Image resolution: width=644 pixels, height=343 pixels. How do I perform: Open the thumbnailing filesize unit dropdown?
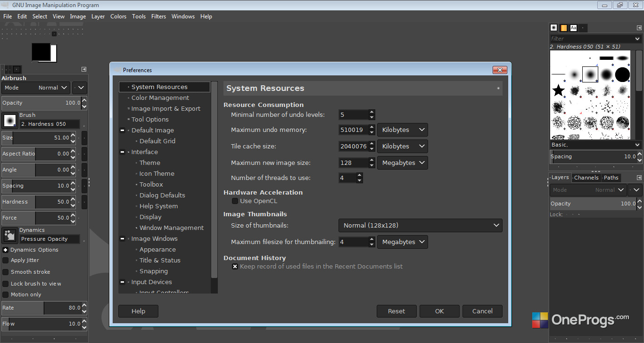[403, 242]
